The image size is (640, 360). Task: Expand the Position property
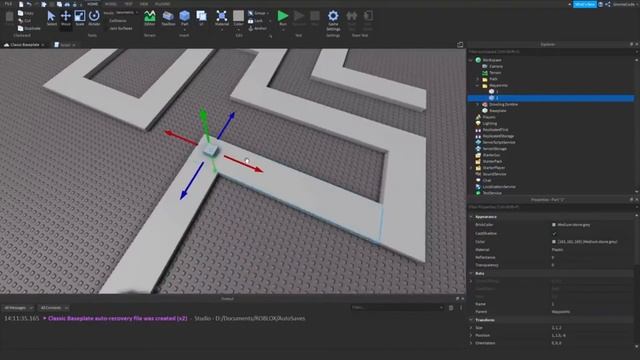tap(471, 336)
